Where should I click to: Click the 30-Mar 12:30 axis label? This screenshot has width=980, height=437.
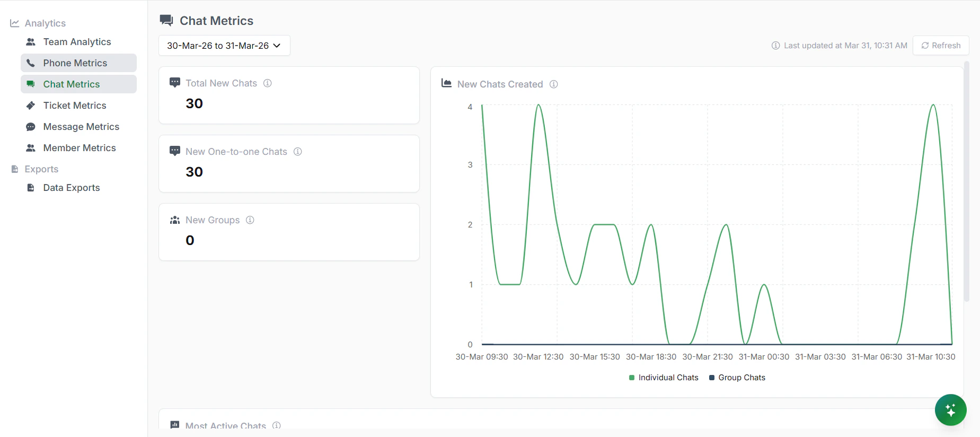click(x=538, y=357)
